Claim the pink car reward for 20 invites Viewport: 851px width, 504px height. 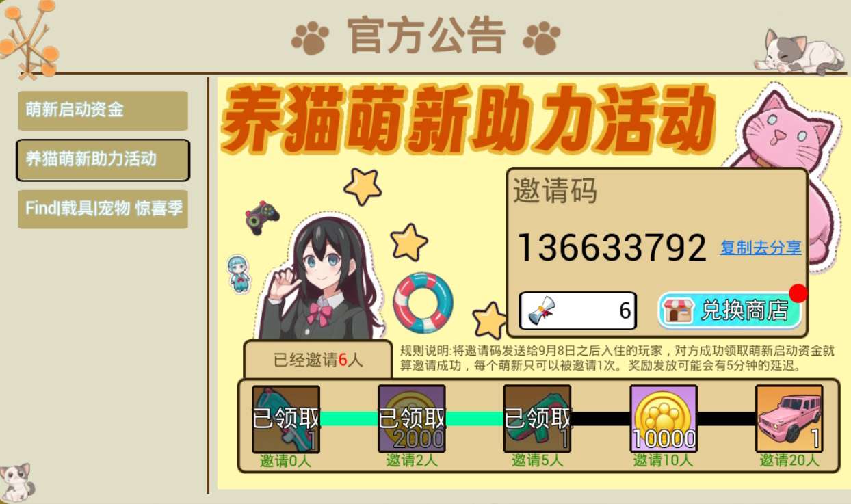(x=789, y=419)
